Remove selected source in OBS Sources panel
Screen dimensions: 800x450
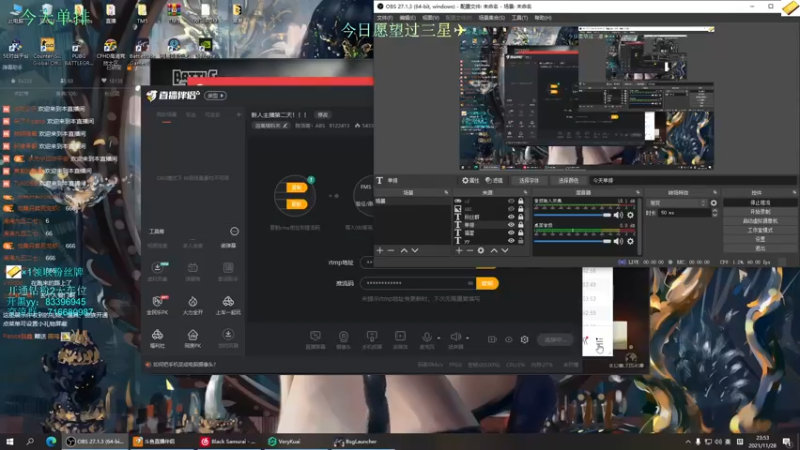pyautogui.click(x=469, y=251)
